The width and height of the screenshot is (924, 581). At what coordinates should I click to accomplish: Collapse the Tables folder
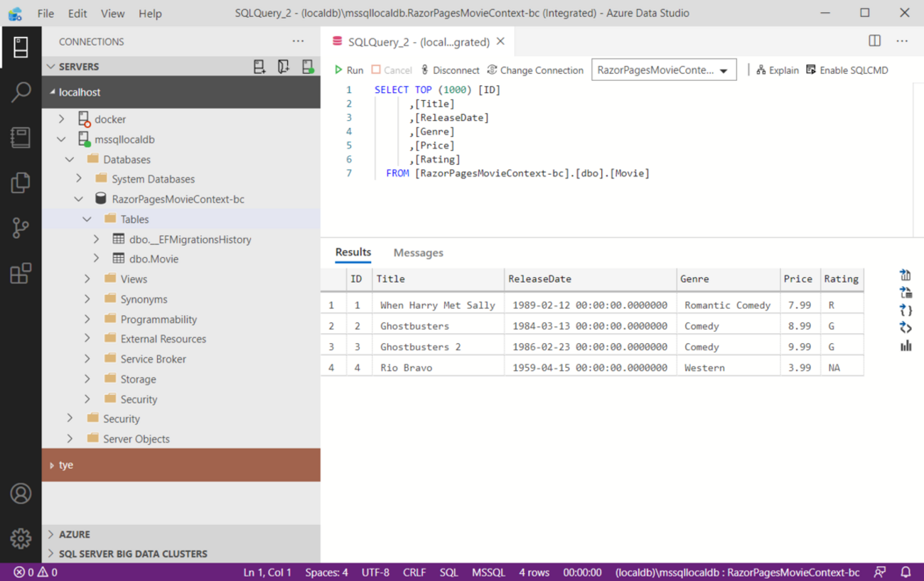pos(87,219)
